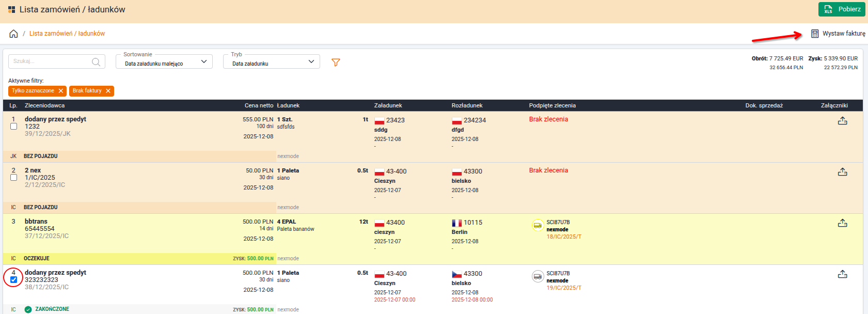
Task: Click yellow truck icon in bbtrans row
Action: tap(538, 226)
